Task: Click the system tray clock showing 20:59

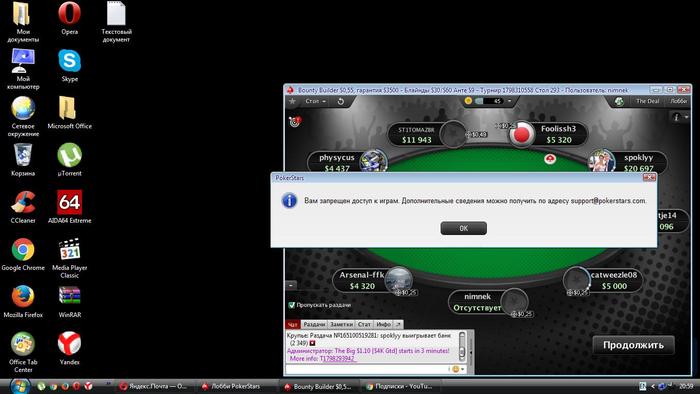Action: (686, 386)
